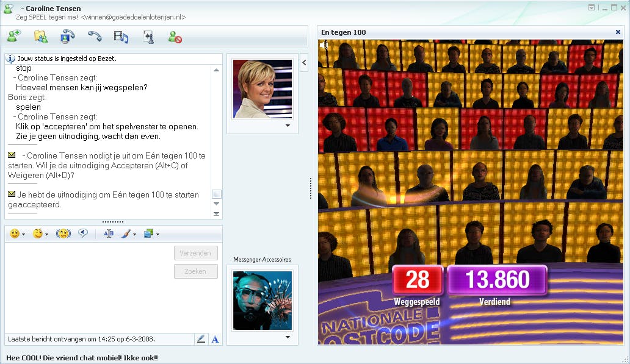Image resolution: width=630 pixels, height=364 pixels.
Task: Change the font with AB icon
Action: 109,234
